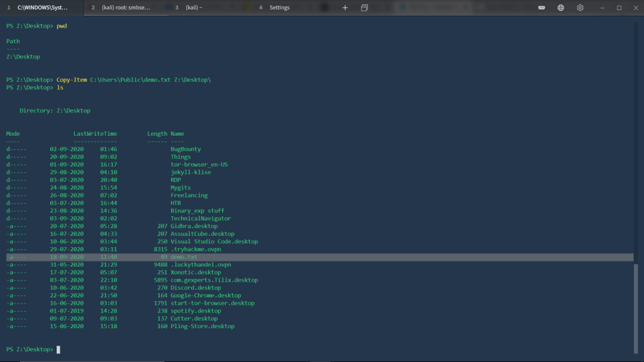The width and height of the screenshot is (644, 362).
Task: Click the Pling-Store.desktop file name
Action: [x=203, y=326]
